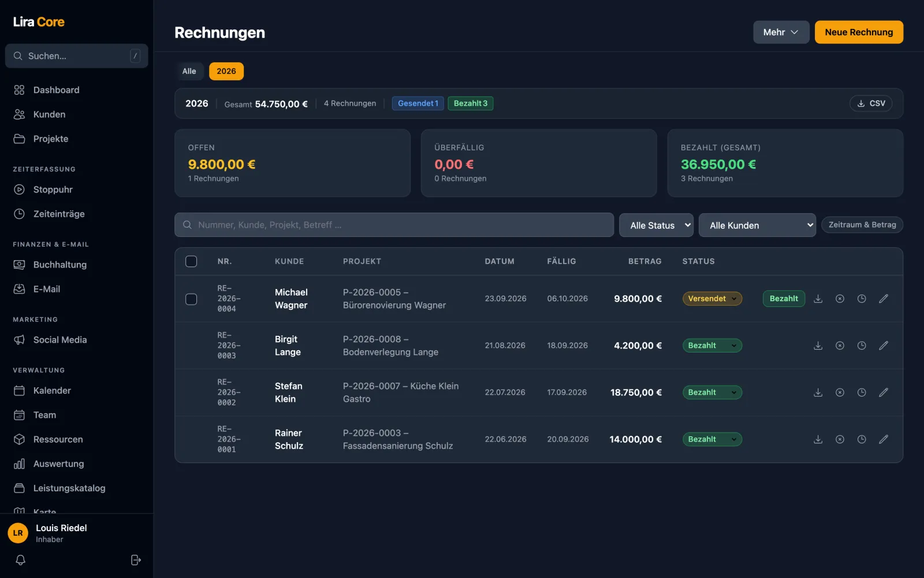This screenshot has height=578, width=924.
Task: Open the Alle Status filter dropdown
Action: click(656, 225)
